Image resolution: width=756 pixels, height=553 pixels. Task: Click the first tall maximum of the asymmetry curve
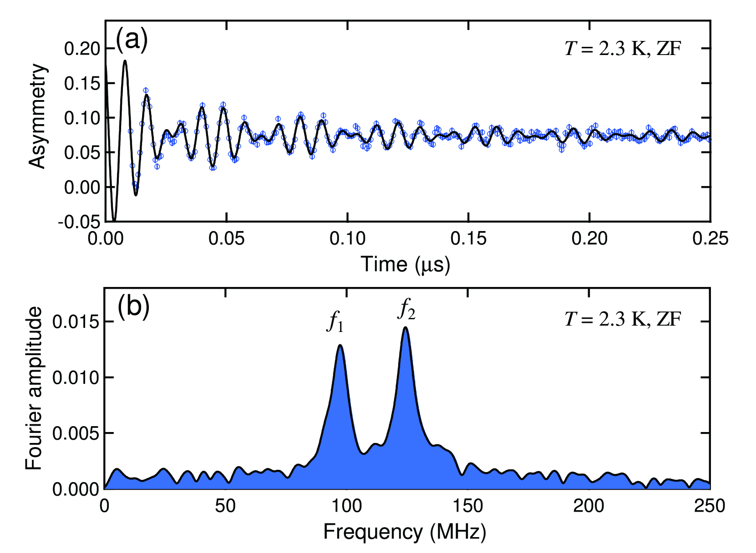[125, 61]
